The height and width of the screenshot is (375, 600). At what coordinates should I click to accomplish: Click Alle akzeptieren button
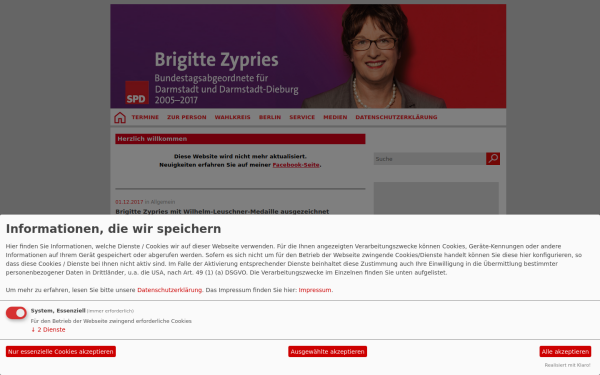565,352
